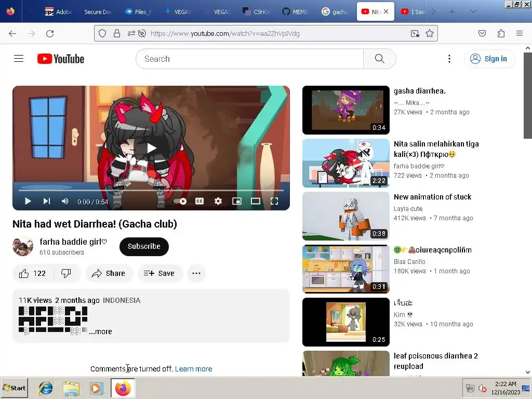Switch to theater mode
The image size is (532, 399).
(256, 202)
